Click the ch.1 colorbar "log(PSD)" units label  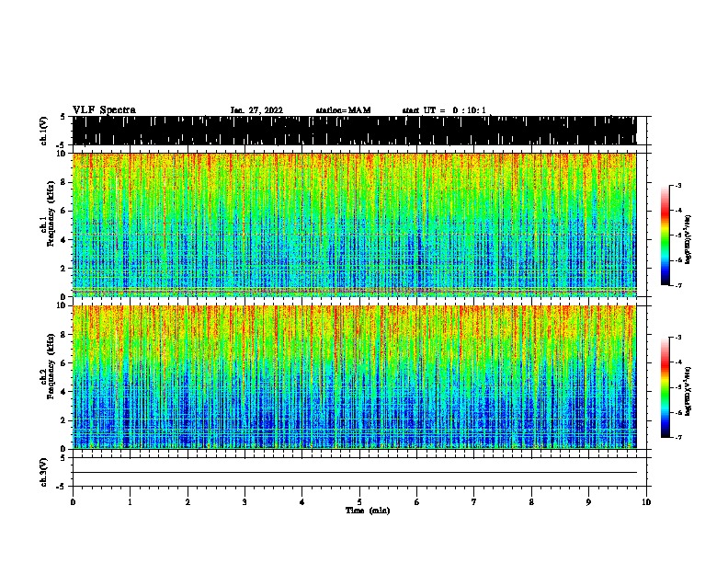click(688, 239)
